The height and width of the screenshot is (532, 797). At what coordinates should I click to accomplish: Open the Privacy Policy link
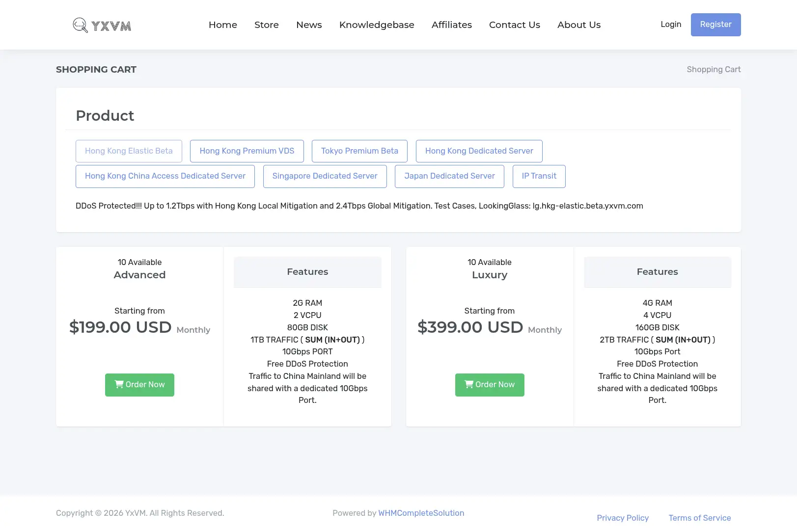(623, 518)
